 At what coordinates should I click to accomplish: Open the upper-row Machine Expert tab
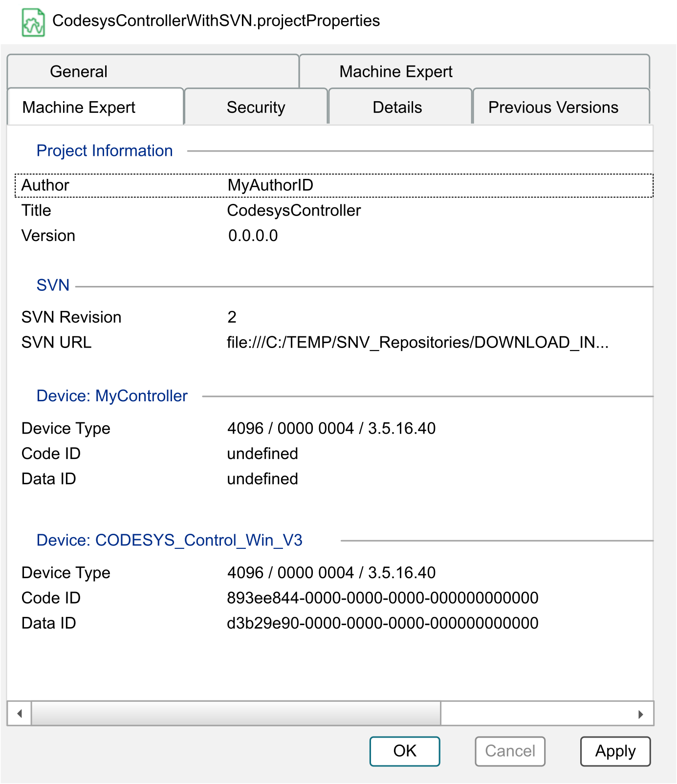tap(474, 71)
